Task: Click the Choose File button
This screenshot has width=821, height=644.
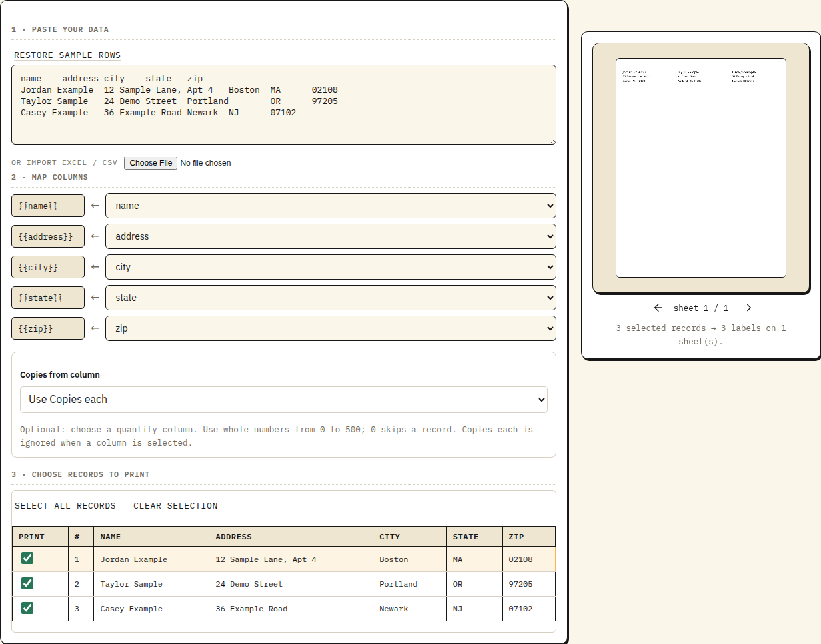Action: pos(151,163)
